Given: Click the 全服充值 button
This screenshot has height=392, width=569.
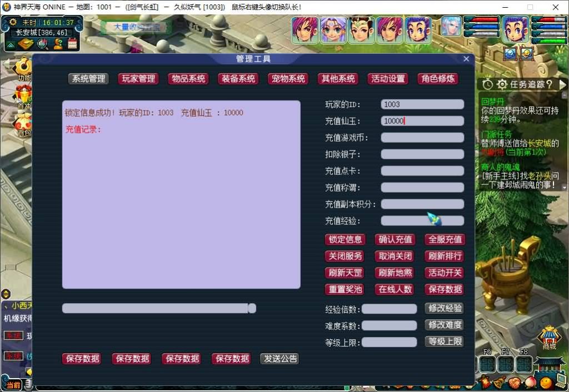Looking at the screenshot, I should click(x=445, y=239).
